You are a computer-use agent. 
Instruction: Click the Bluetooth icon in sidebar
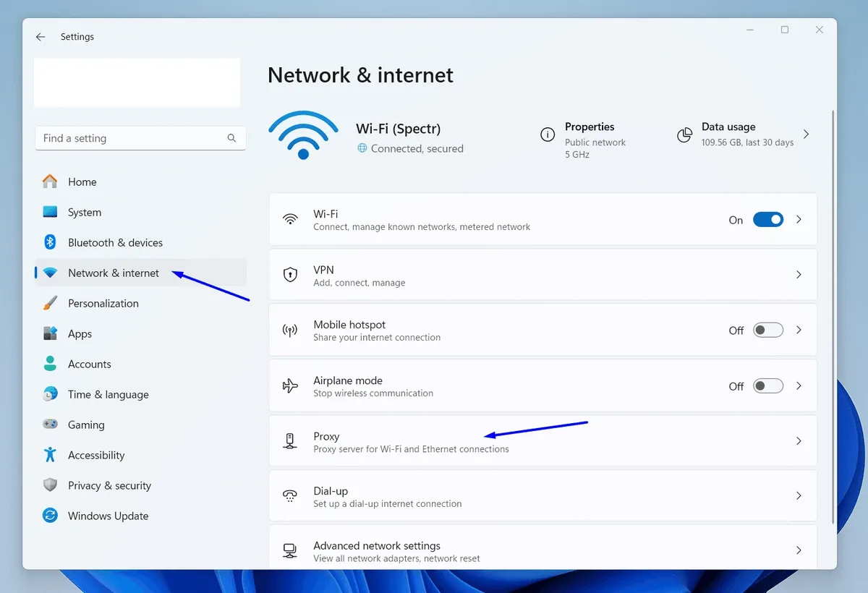[x=50, y=242]
